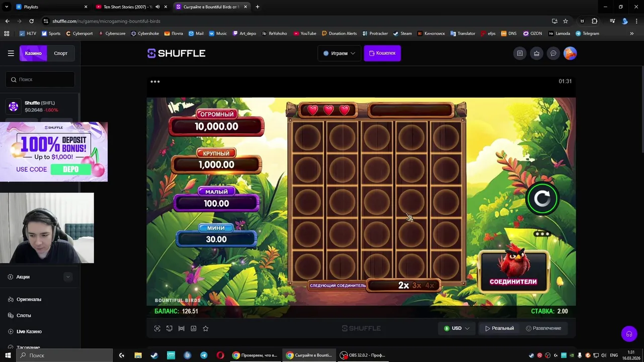Open Live Казино in the sidebar
This screenshot has height=362, width=644.
pos(29,331)
